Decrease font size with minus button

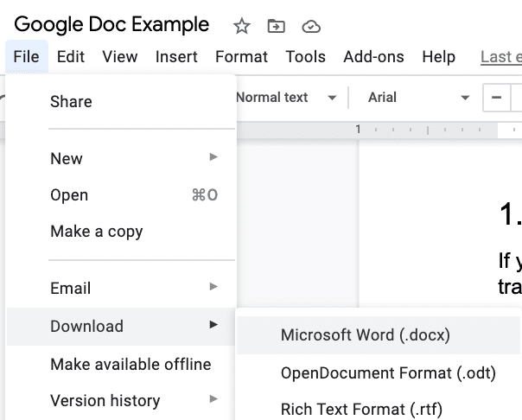(x=496, y=98)
